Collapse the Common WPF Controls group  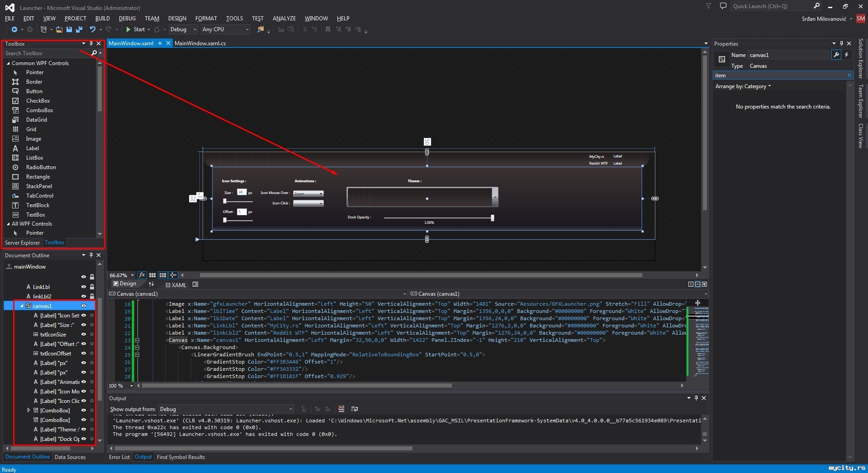[8, 63]
